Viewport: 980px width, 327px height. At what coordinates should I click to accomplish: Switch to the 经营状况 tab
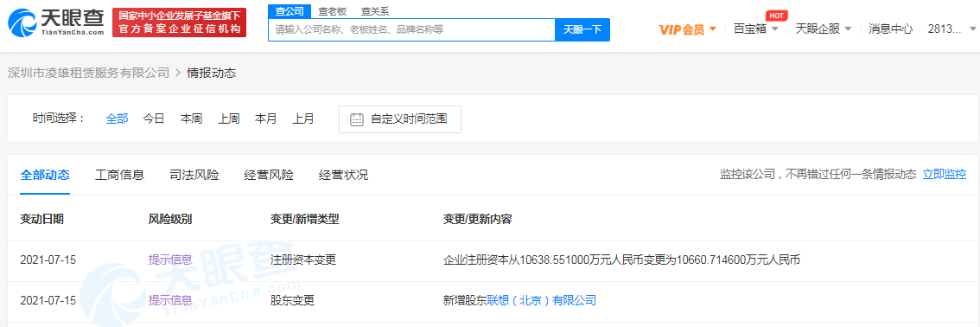tap(343, 175)
